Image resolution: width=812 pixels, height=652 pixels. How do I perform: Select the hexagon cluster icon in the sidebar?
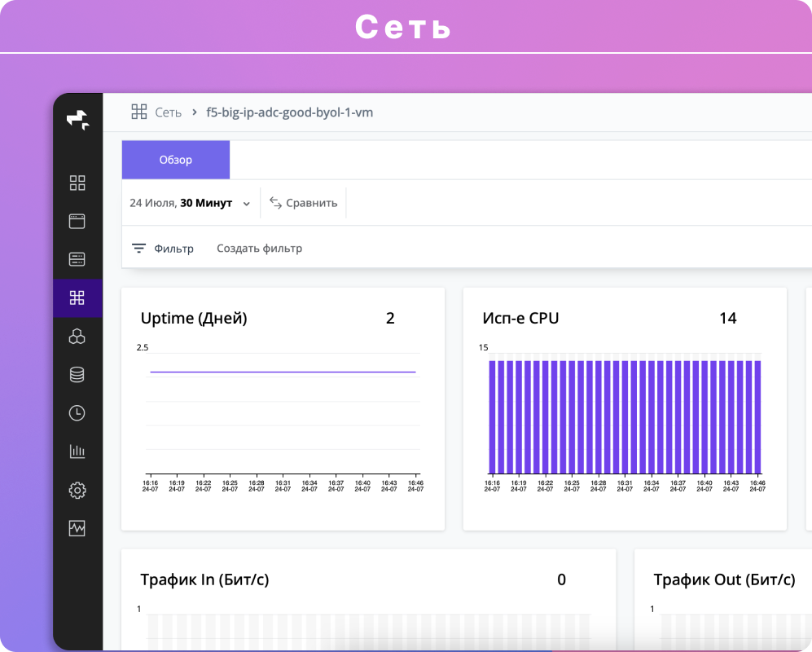coord(77,336)
